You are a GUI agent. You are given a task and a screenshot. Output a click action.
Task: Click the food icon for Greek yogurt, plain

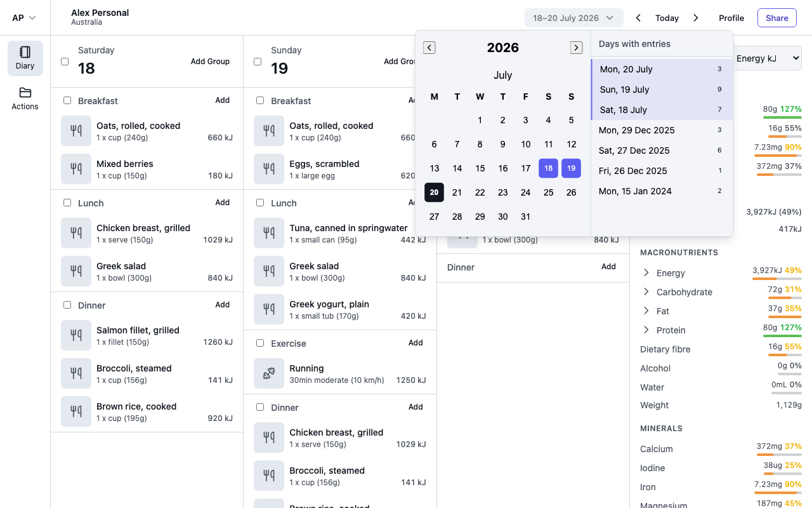pos(269,309)
